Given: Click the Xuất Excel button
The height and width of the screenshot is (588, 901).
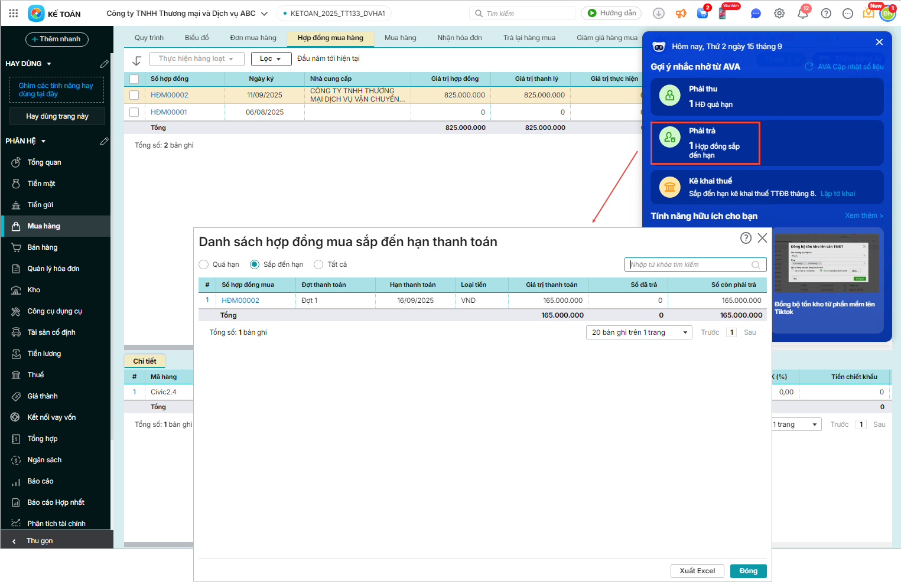Looking at the screenshot, I should [697, 571].
